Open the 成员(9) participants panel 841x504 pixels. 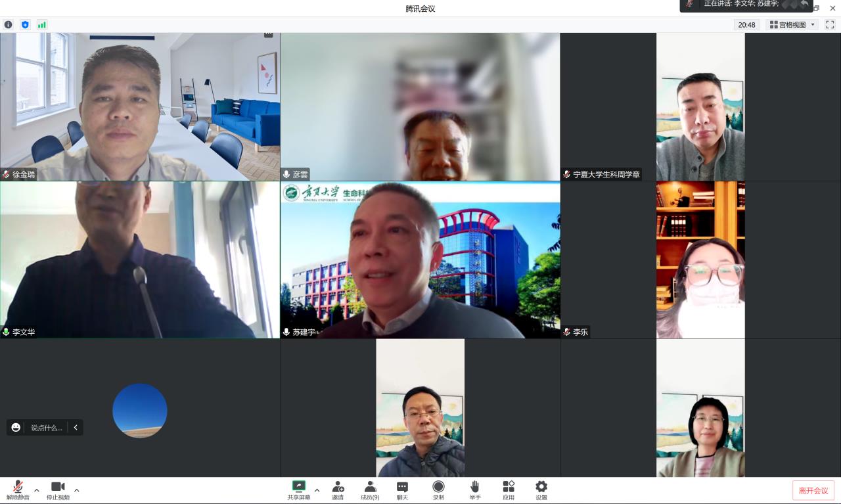tap(370, 490)
